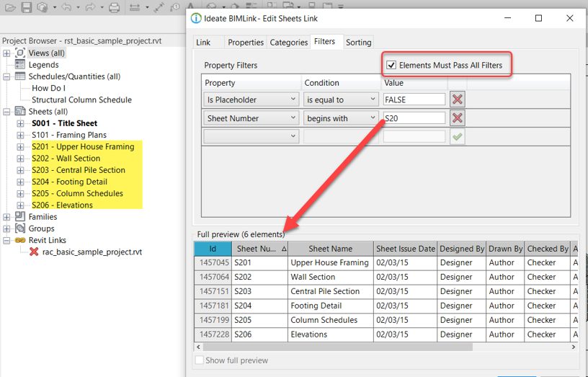Open the Is Placeholder property dropdown

point(251,99)
